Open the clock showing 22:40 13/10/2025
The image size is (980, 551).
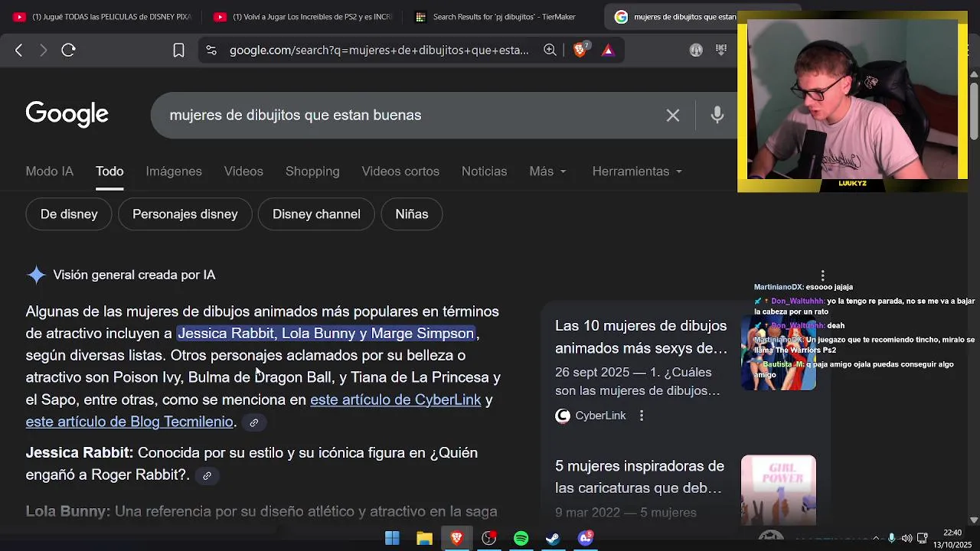952,538
